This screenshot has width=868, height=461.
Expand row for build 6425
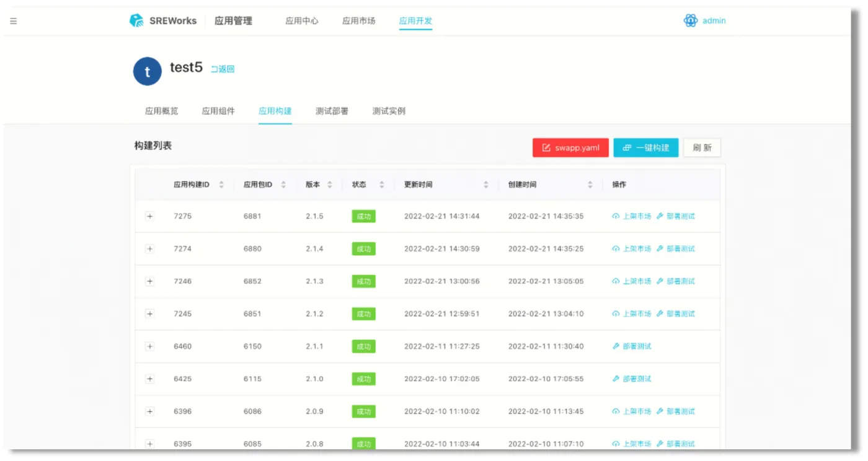pos(149,379)
